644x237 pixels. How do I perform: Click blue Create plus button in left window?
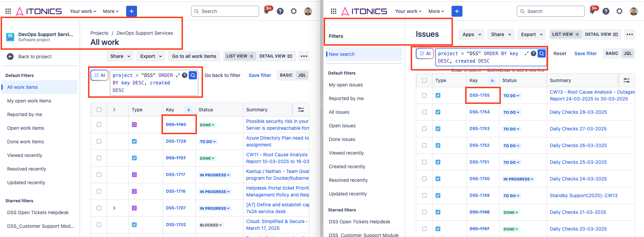132,11
